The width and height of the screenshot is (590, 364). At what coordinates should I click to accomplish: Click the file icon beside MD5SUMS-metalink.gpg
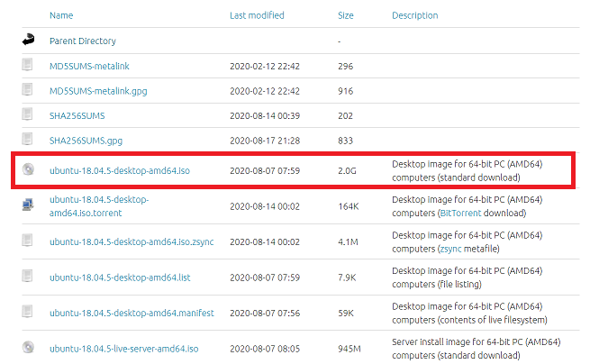[x=27, y=89]
